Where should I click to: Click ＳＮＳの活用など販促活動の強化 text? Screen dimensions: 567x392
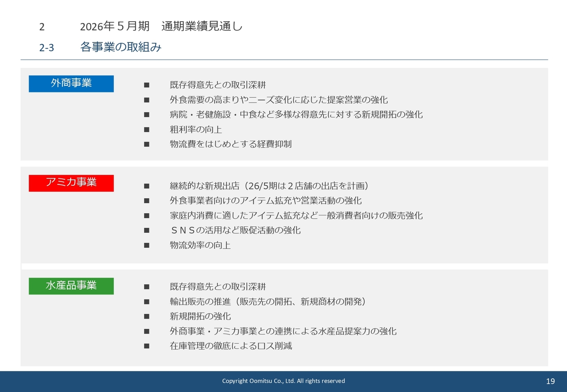pyautogui.click(x=235, y=230)
